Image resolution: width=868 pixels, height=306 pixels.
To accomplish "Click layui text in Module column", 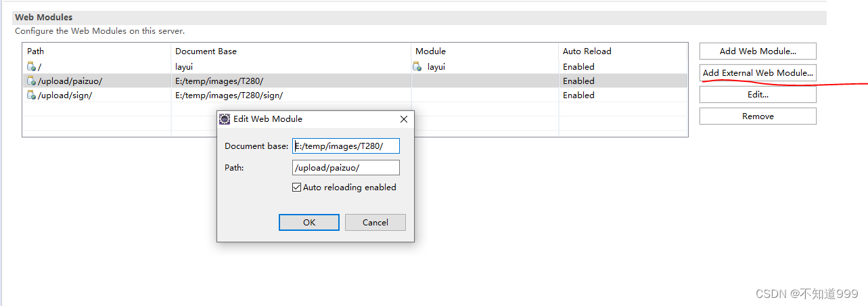I will point(436,67).
